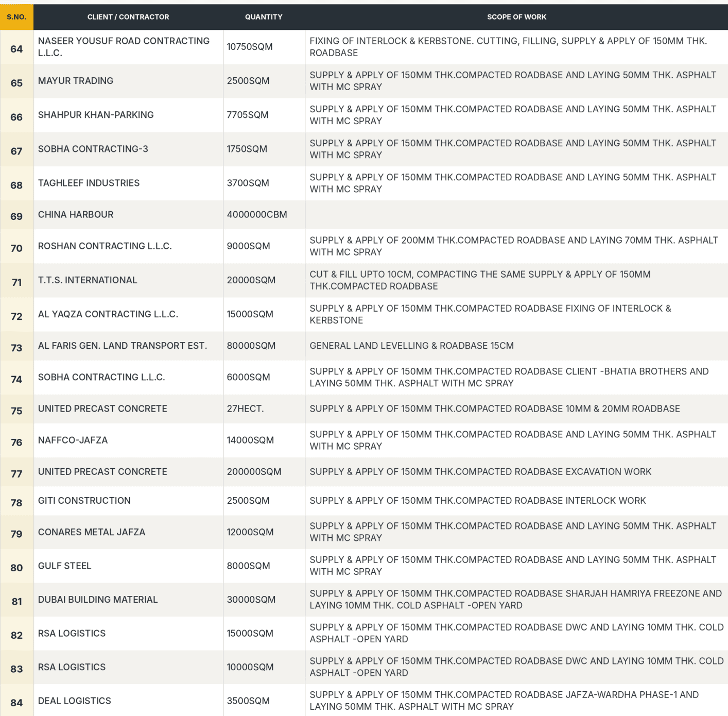Select the 27HECT. quantity cell
This screenshot has height=716, width=728.
264,409
